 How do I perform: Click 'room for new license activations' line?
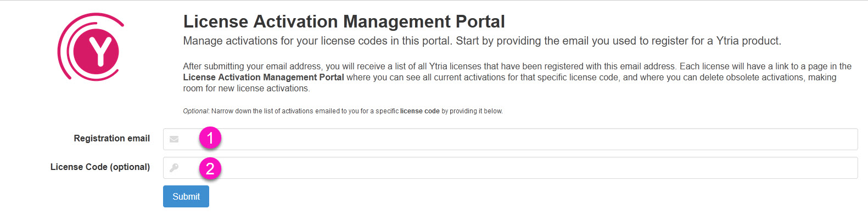point(247,89)
